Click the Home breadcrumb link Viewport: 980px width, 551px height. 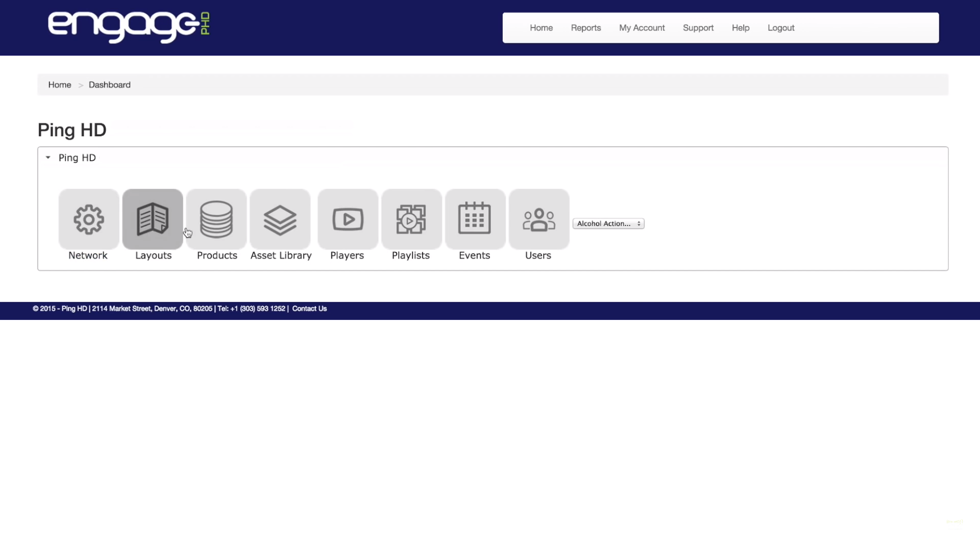pos(60,85)
